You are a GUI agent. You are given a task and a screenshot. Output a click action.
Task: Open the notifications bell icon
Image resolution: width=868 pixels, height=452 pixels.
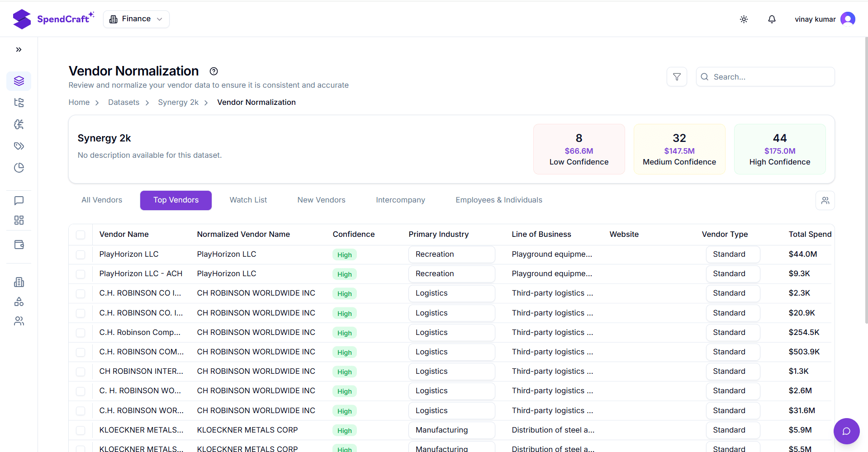coord(772,19)
